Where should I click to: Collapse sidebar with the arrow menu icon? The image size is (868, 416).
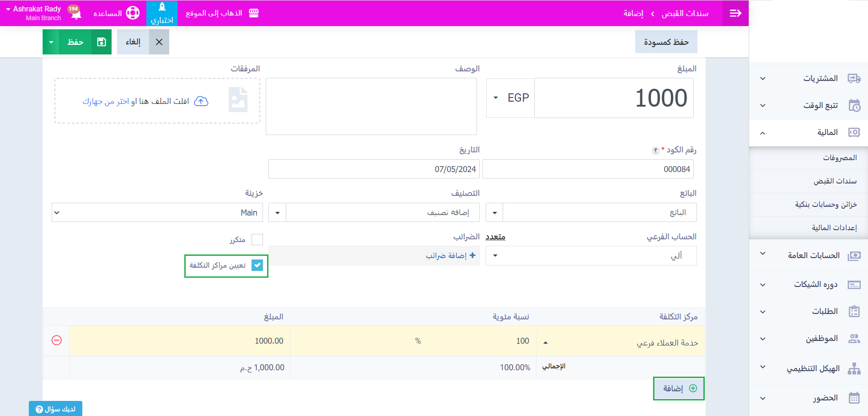[735, 13]
